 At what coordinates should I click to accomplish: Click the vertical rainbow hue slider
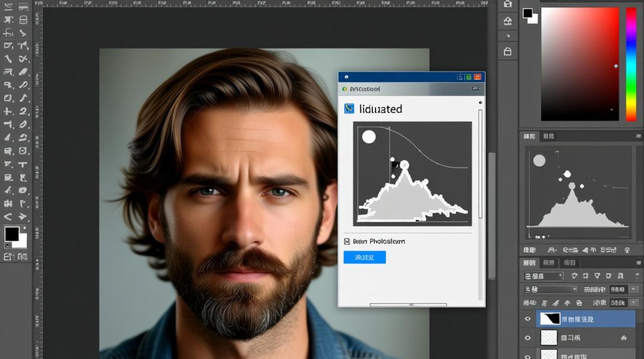631,64
